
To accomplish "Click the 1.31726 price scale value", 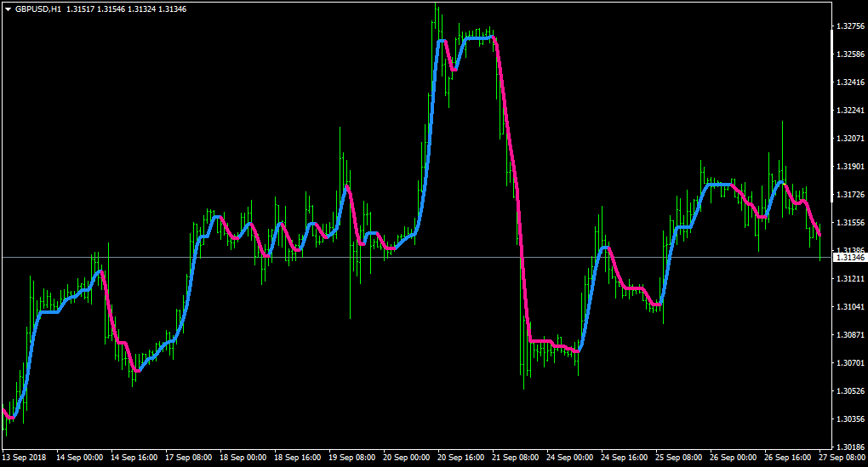I will click(x=850, y=195).
